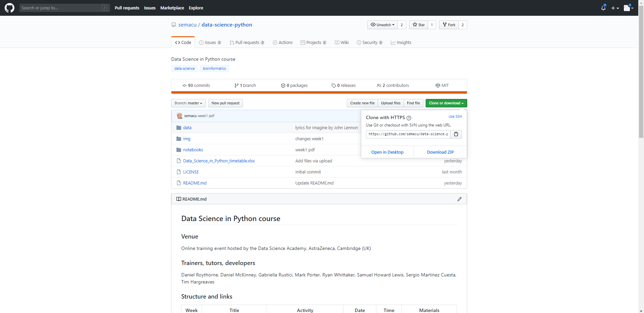Open Marketplace in top navigation
Viewport: 644px width, 313px height.
point(172,8)
